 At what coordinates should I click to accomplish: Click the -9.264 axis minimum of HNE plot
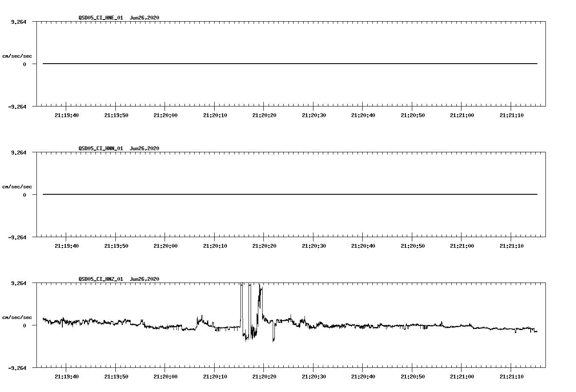coord(17,106)
